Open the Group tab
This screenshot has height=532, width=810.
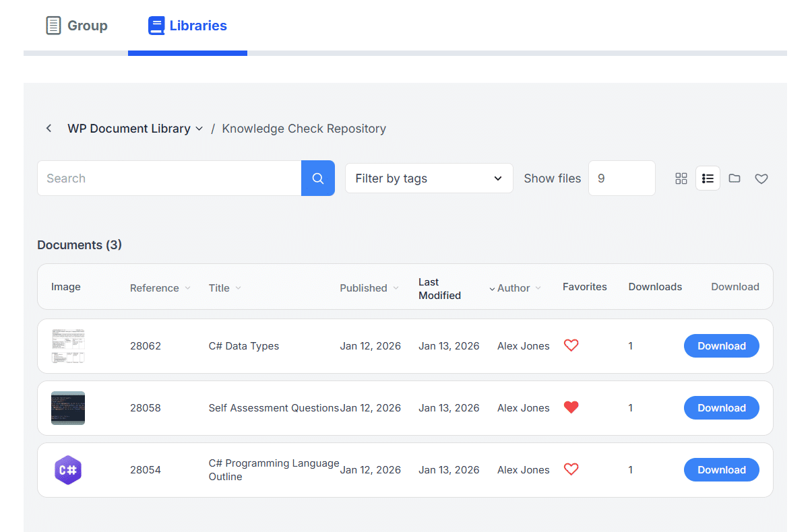[x=76, y=26]
